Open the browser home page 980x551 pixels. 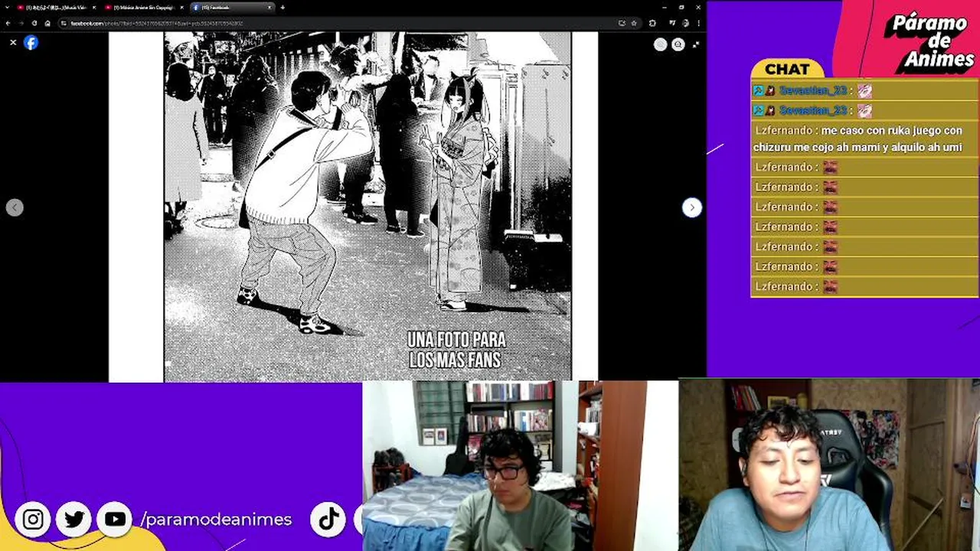47,23
